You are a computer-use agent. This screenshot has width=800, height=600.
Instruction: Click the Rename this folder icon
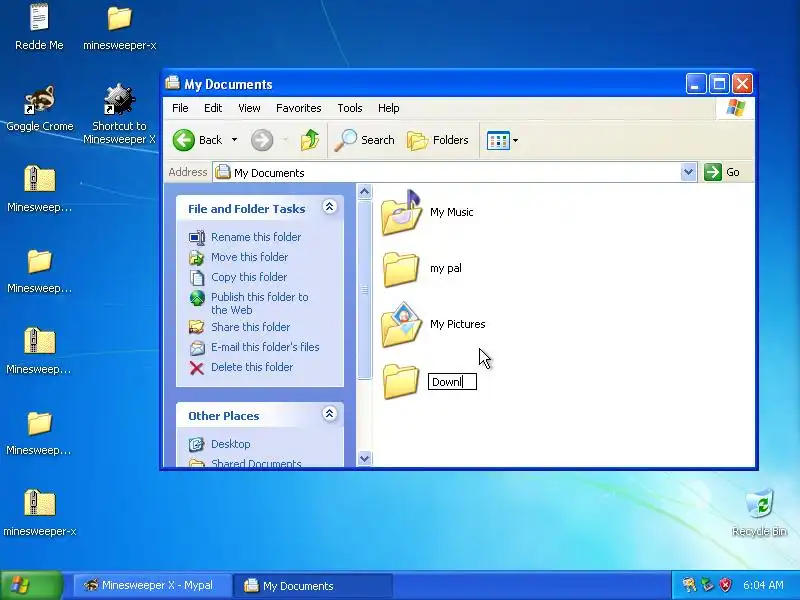(x=197, y=237)
